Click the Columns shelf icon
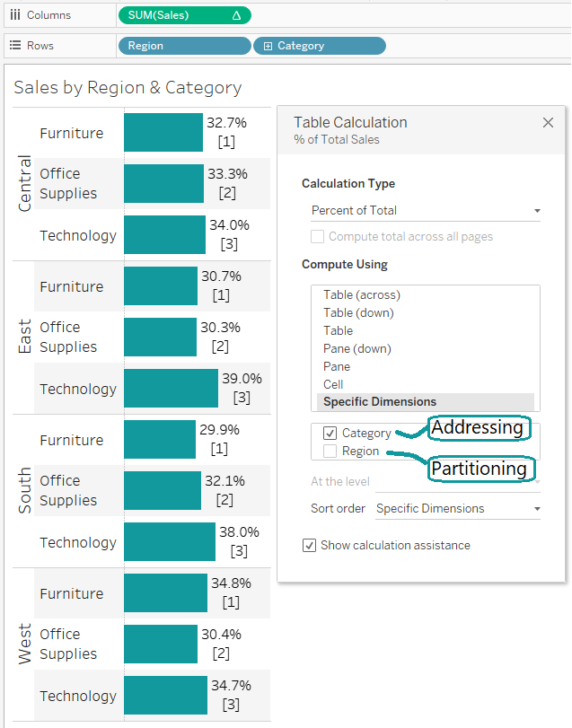This screenshot has width=572, height=728. [14, 14]
